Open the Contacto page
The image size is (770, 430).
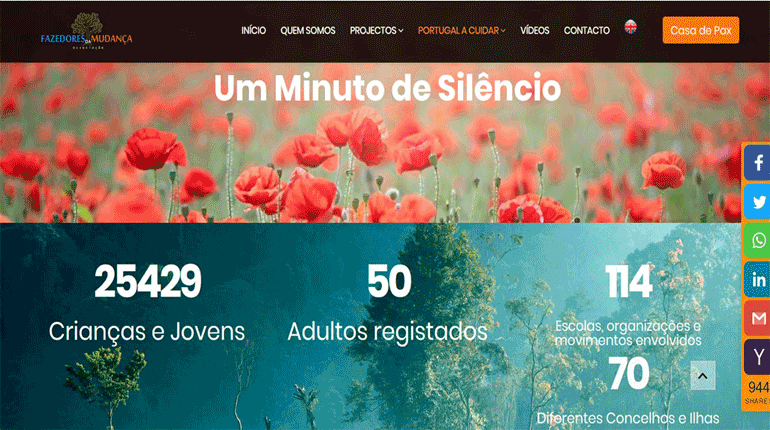pyautogui.click(x=587, y=30)
